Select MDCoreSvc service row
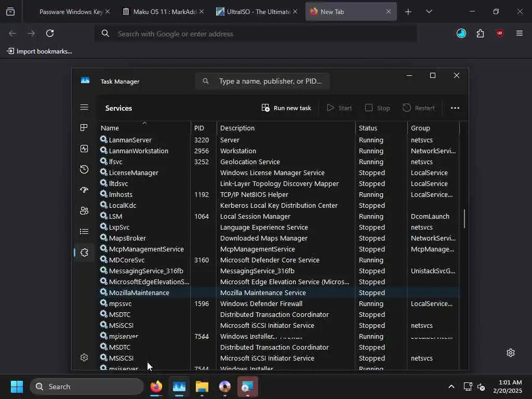 pyautogui.click(x=278, y=260)
